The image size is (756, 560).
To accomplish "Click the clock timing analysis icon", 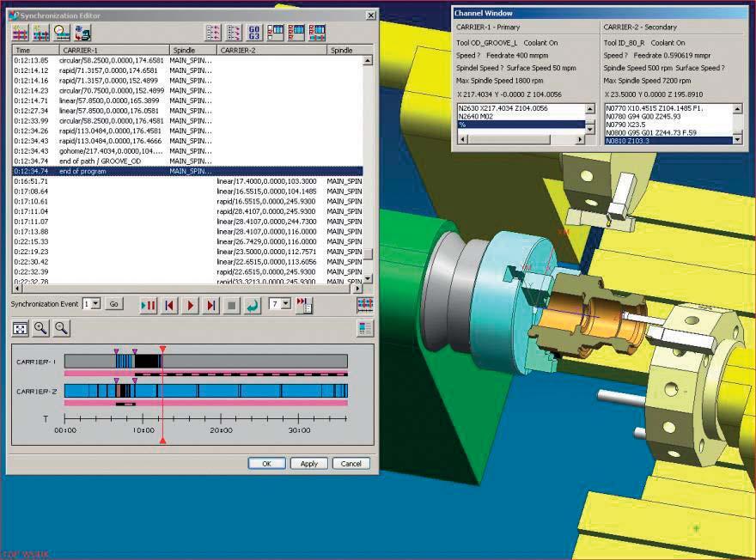I will coord(62,33).
